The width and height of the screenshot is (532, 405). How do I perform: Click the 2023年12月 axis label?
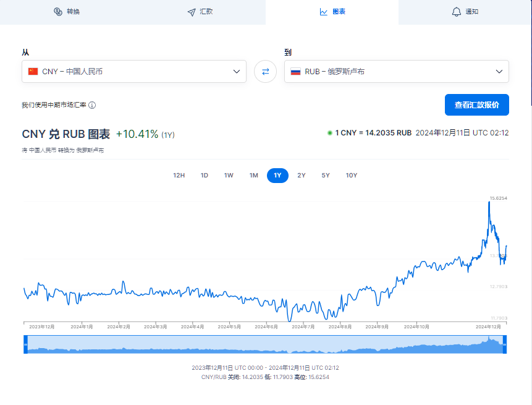click(42, 326)
